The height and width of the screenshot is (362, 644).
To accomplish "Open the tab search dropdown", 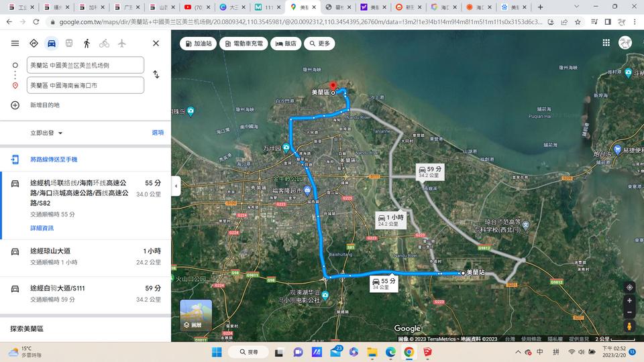I will tap(576, 7).
